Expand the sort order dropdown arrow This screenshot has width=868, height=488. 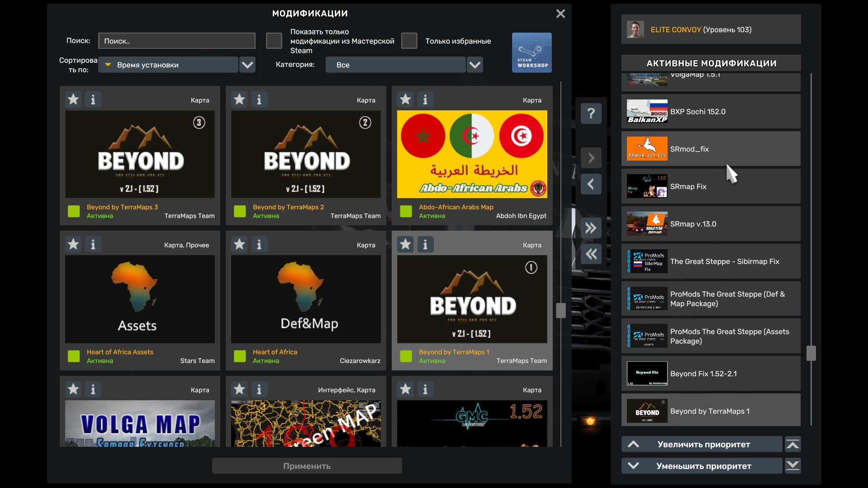[247, 65]
